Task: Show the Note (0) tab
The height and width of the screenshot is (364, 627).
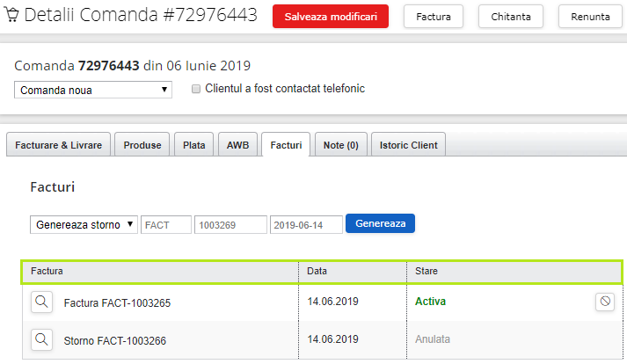Action: [340, 145]
